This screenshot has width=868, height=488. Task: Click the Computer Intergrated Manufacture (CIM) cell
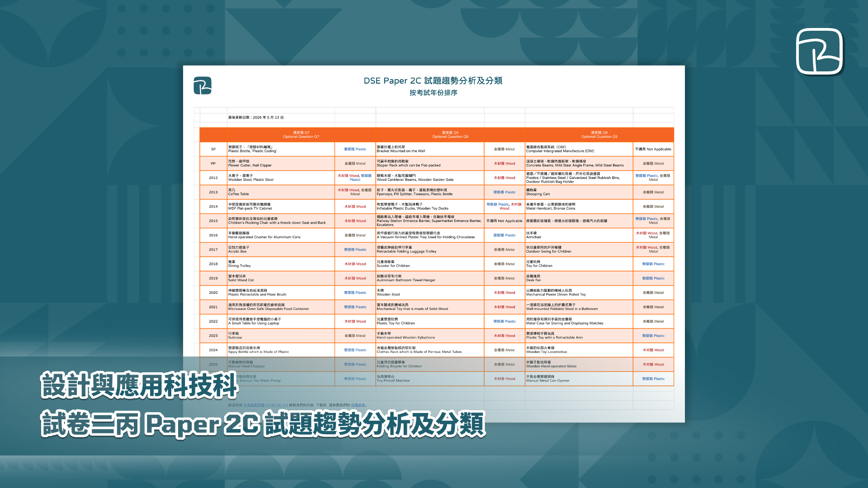[x=579, y=149]
